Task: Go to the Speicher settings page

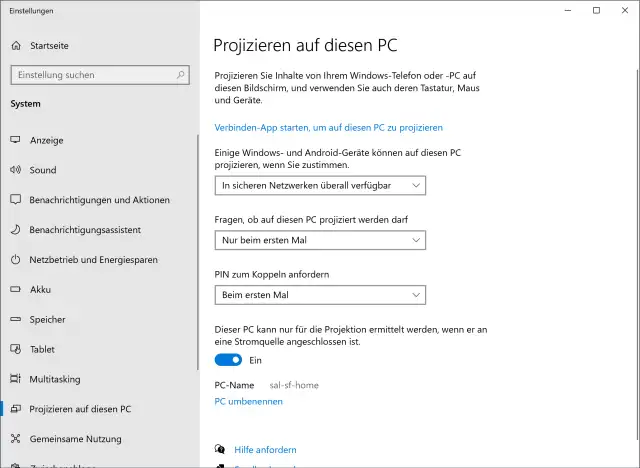Action: (47, 320)
